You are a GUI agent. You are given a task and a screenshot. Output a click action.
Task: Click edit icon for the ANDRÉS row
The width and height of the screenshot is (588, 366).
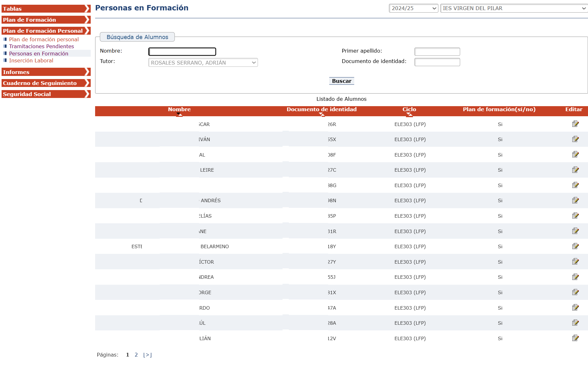575,200
